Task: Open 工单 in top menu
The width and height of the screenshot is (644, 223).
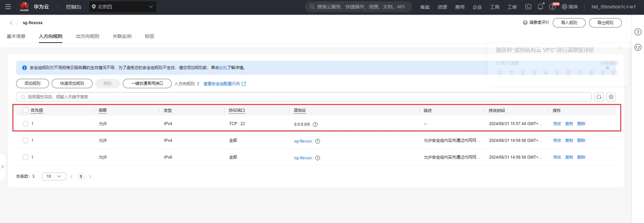Action: 512,7
